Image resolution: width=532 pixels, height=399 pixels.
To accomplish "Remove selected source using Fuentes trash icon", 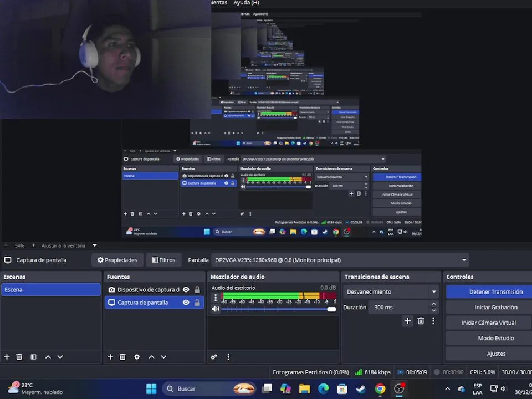I will point(122,357).
